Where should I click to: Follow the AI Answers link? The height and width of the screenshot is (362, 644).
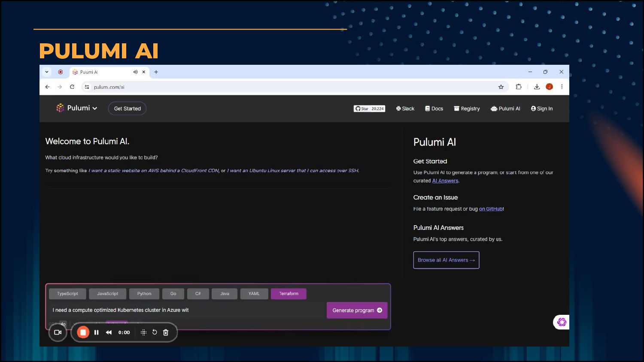[x=445, y=181]
